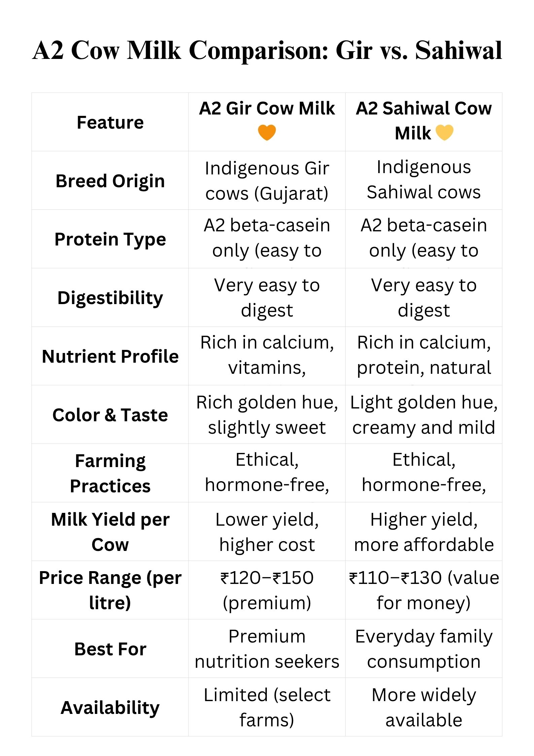Click the Milk Yield per Cow label
This screenshot has width=534, height=756.
(110, 532)
